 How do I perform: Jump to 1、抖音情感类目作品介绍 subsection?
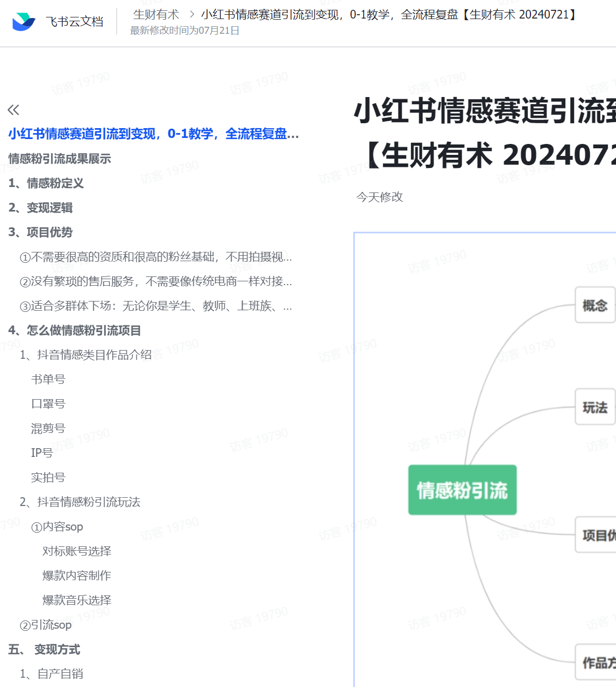86,355
